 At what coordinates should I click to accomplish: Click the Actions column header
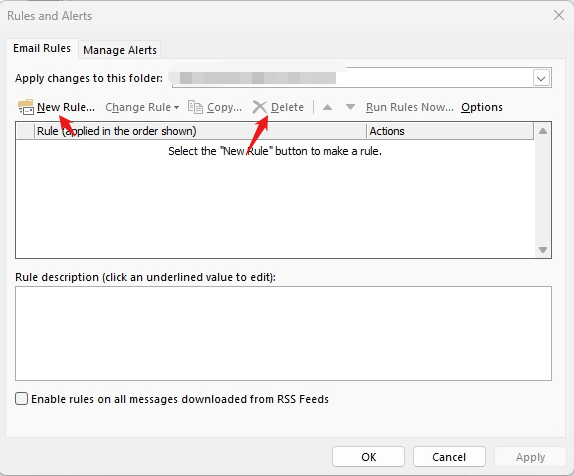pos(450,131)
